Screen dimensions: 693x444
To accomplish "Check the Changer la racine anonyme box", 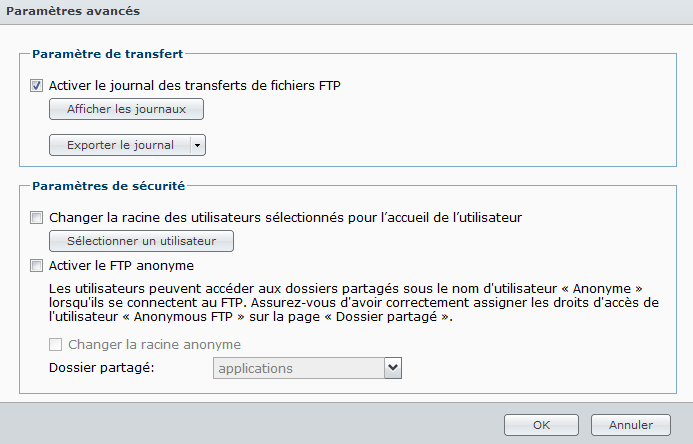I will [x=56, y=345].
